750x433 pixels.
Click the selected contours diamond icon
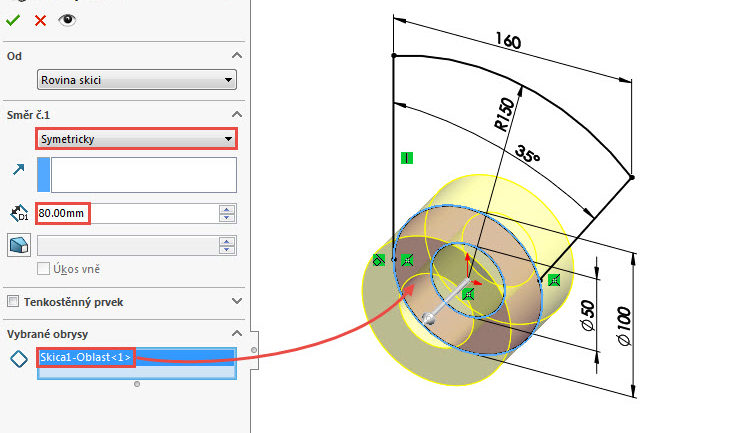point(19,359)
